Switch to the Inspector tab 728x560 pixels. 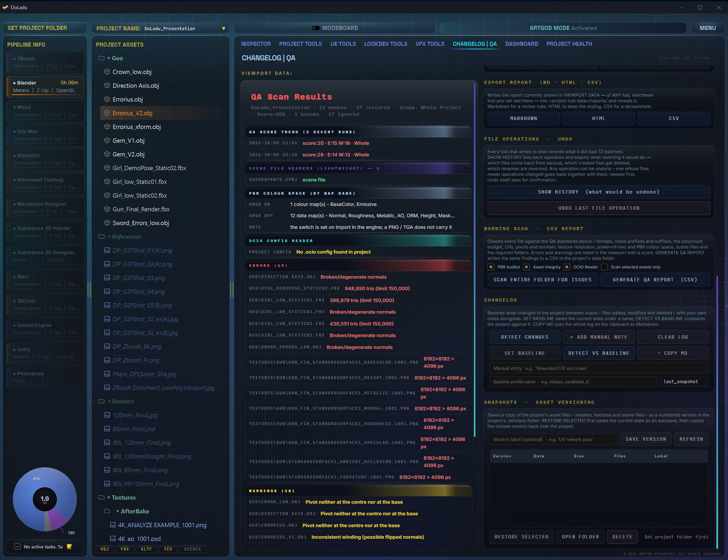click(256, 44)
